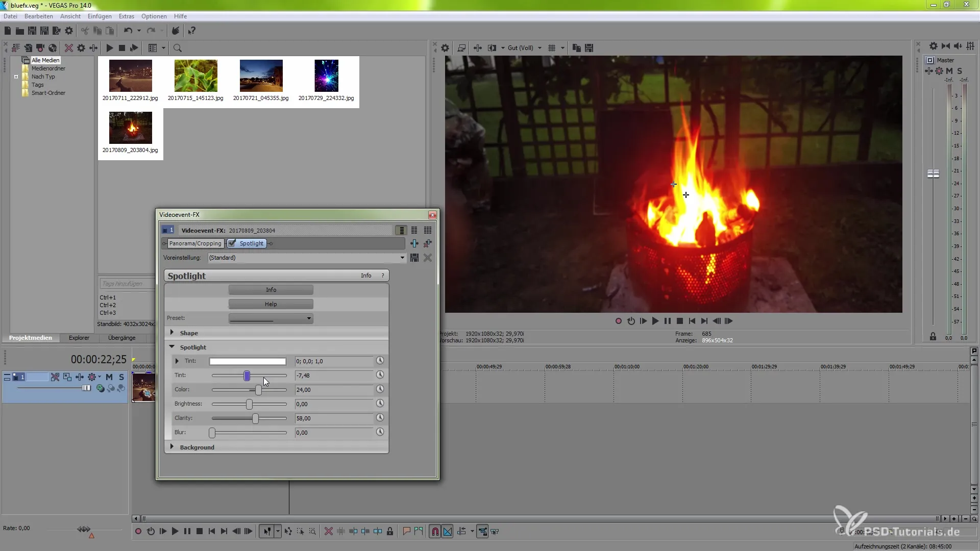
Task: Select the Medienordner folder
Action: [48, 68]
